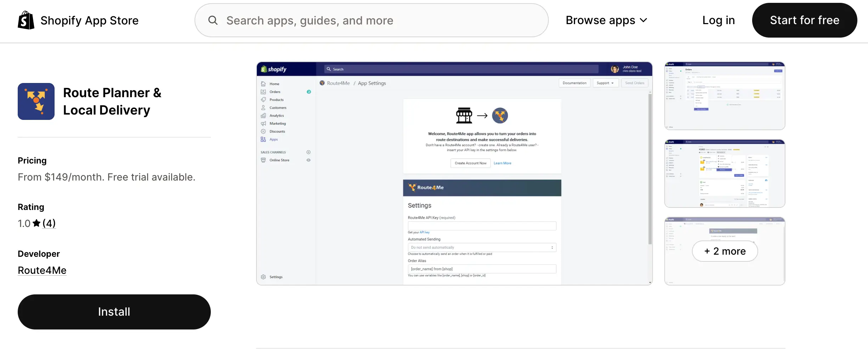Click the Rating heading
Viewport: 868px width, 349px height.
click(x=31, y=207)
